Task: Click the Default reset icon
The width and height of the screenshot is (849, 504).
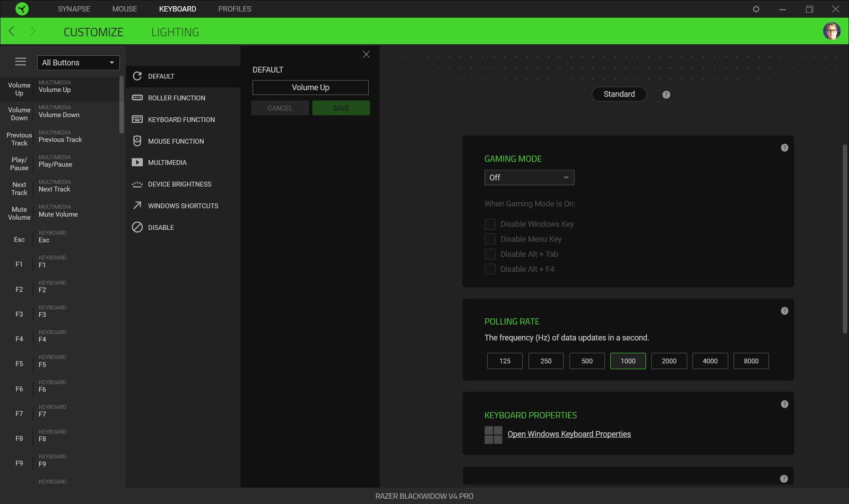Action: pos(137,76)
